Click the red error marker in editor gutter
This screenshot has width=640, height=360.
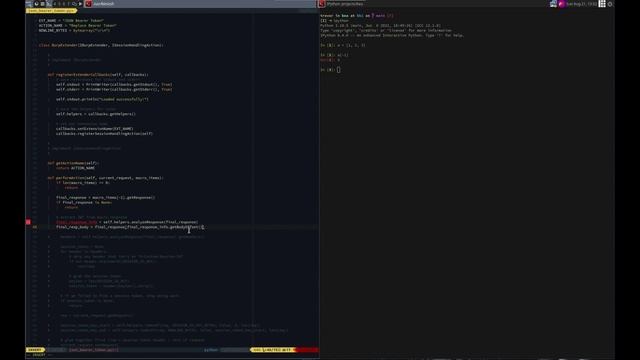pos(28,222)
